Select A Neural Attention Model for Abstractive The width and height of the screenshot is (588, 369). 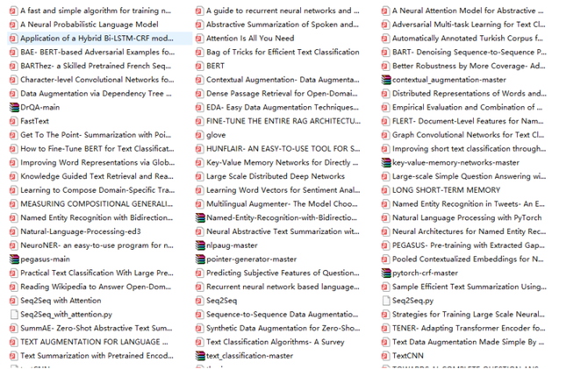468,11
